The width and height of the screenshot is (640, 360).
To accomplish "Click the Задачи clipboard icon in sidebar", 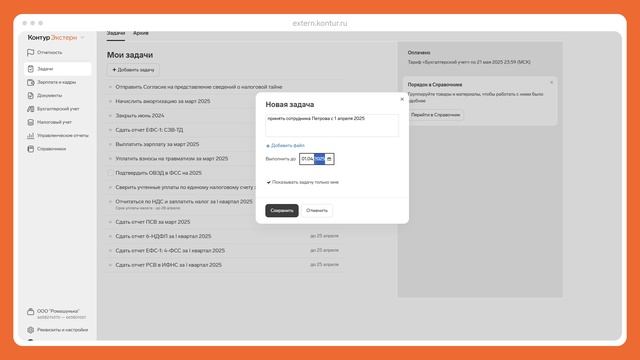I will pyautogui.click(x=31, y=69).
